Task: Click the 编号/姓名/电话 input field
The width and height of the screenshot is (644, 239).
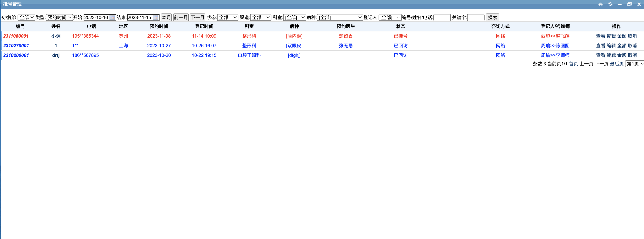Action: [442, 18]
